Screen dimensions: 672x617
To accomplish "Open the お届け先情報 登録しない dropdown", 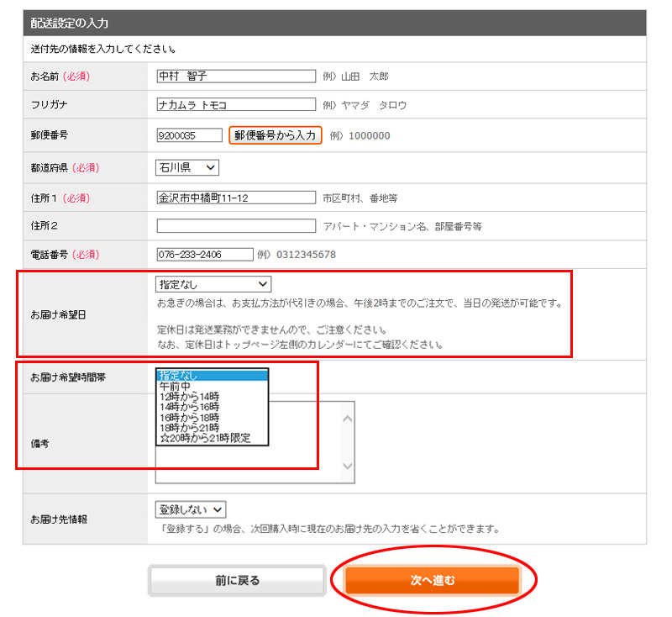I will (191, 509).
